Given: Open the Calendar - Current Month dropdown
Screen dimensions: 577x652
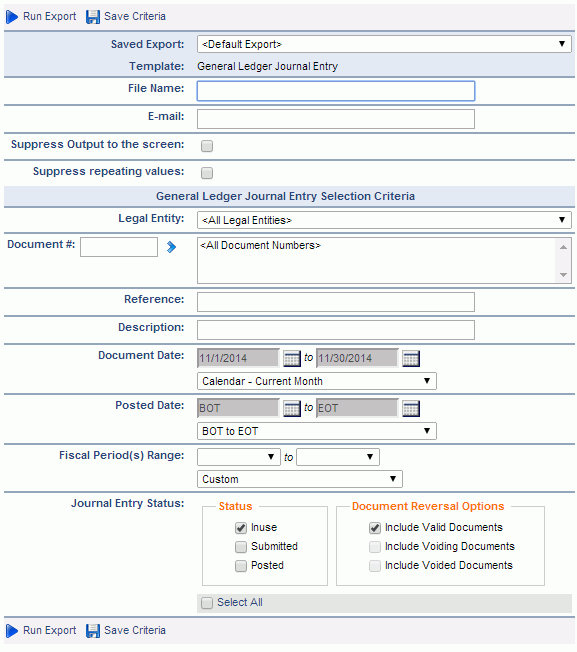Looking at the screenshot, I should 317,381.
